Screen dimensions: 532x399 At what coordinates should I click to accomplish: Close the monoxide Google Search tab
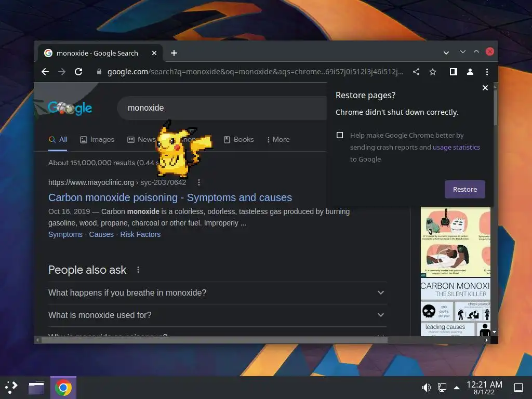point(154,53)
